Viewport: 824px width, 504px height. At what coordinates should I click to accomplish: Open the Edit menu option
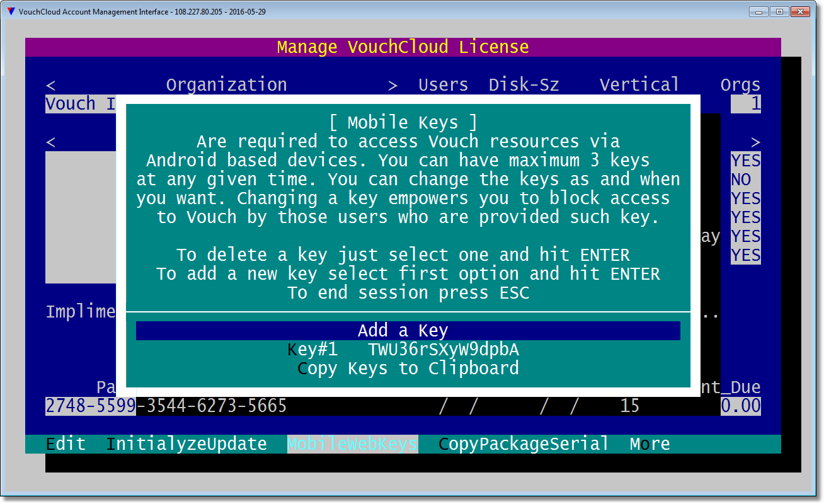(x=66, y=444)
